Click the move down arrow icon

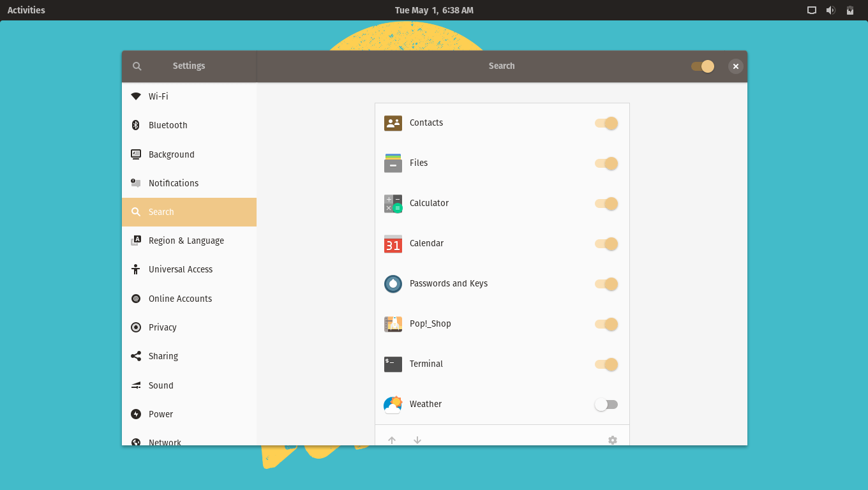point(417,440)
